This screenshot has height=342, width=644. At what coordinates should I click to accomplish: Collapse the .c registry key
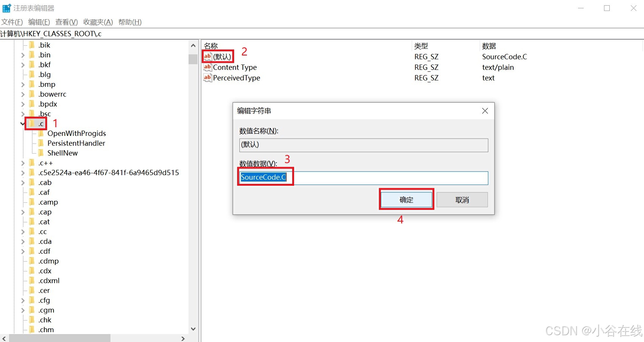23,123
